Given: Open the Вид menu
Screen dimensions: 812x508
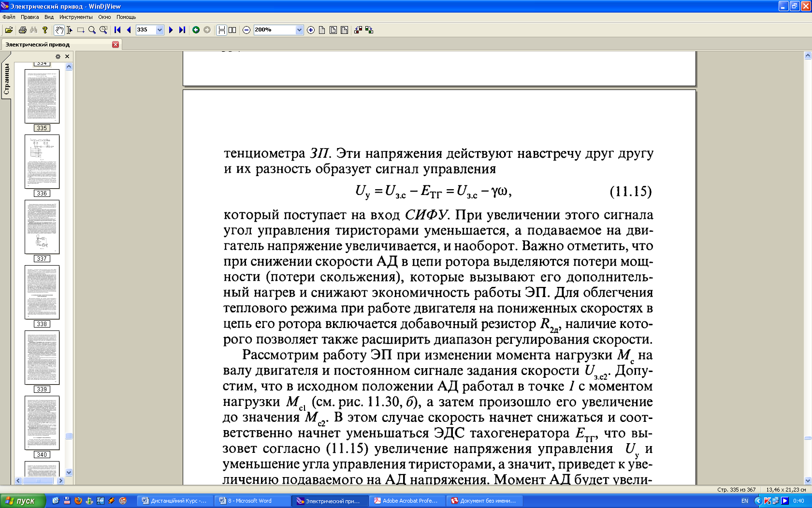Looking at the screenshot, I should [49, 17].
